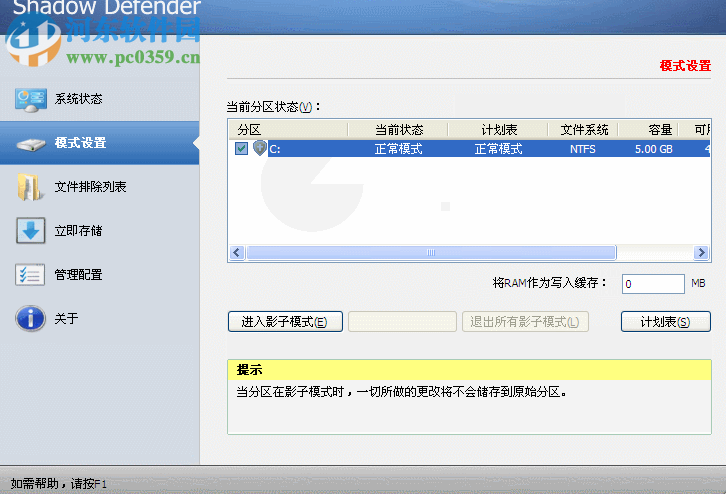Open the 管理配置 section

click(100, 275)
